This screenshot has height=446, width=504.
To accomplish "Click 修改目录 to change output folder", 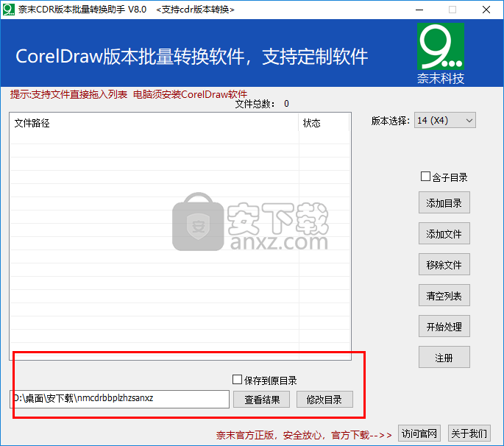I will pos(324,399).
